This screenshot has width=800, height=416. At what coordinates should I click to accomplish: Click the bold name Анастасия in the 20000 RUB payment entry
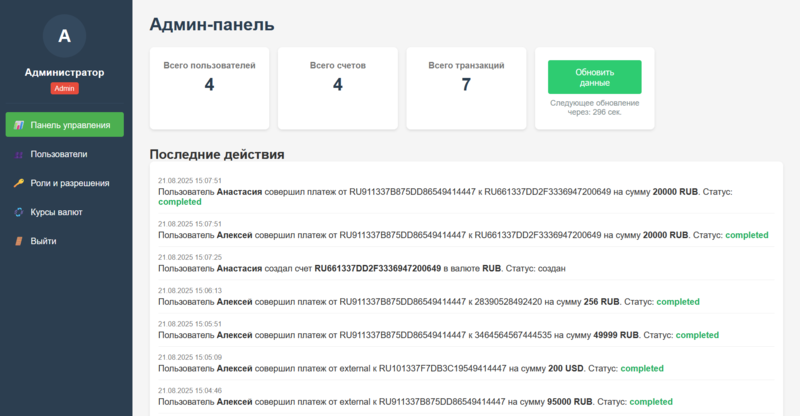click(x=239, y=192)
